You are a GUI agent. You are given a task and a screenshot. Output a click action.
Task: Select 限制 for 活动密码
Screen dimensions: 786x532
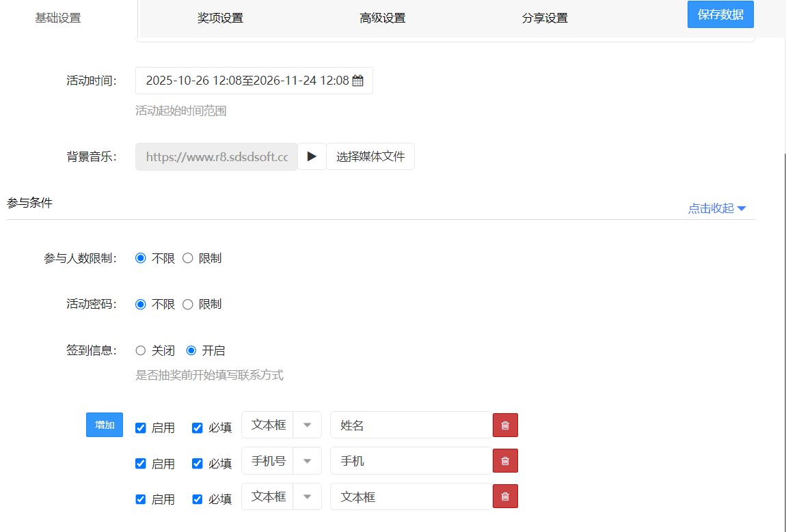(187, 305)
